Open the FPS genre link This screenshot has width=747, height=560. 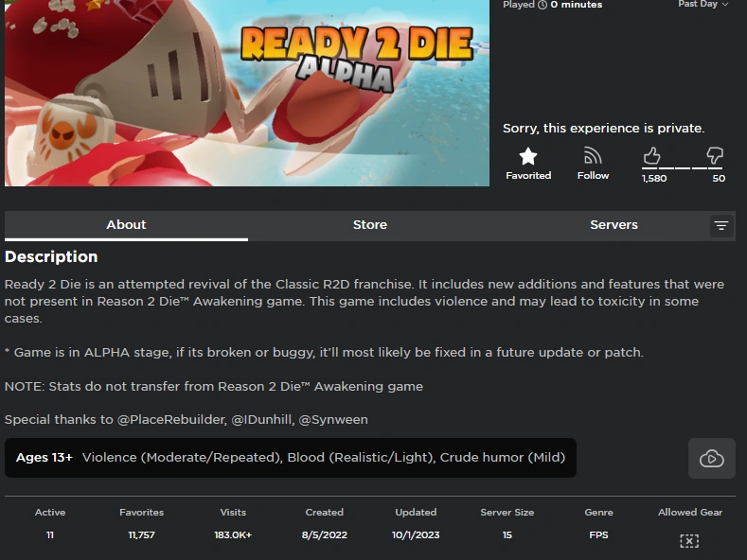tap(598, 534)
